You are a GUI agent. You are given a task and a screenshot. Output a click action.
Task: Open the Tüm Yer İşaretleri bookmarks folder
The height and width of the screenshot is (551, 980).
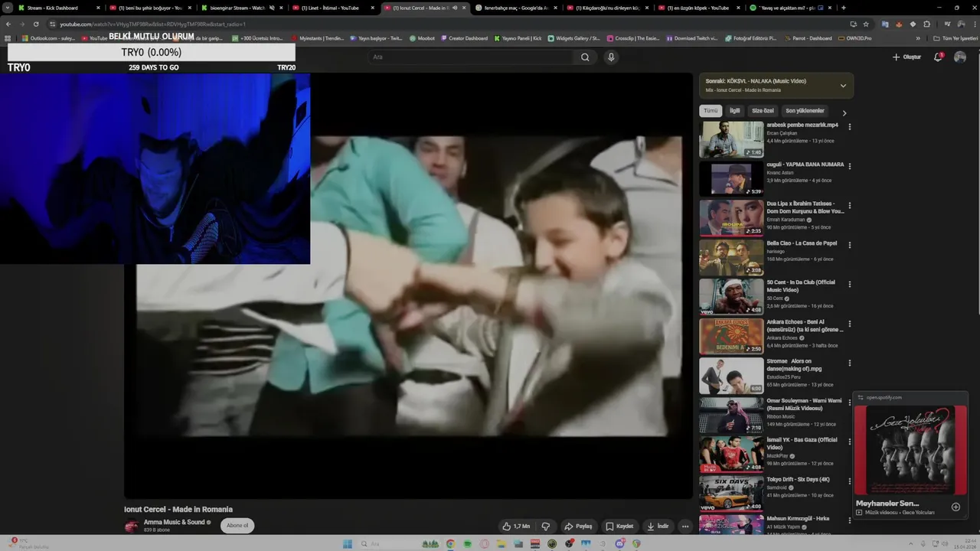[x=955, y=38]
